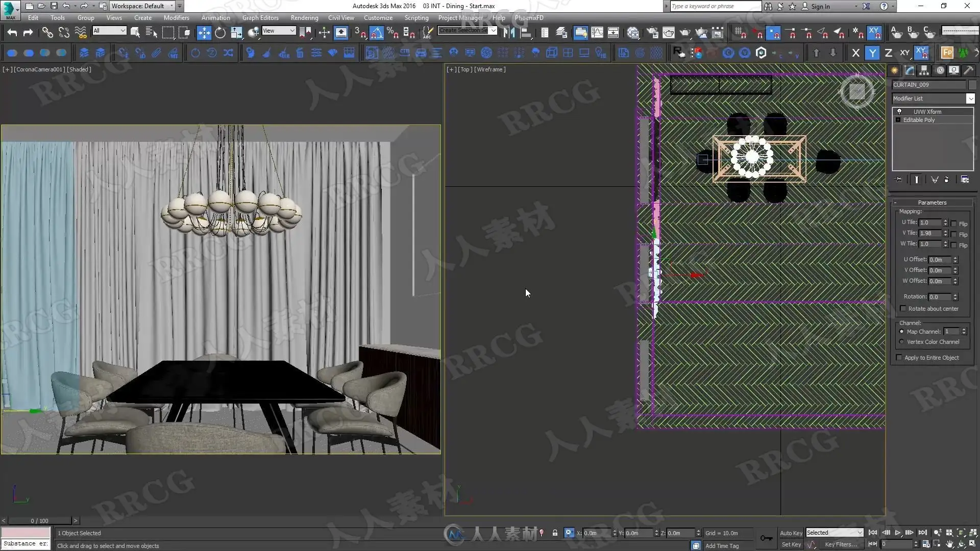Click the Key Filters button
980x551 pixels.
coord(841,544)
